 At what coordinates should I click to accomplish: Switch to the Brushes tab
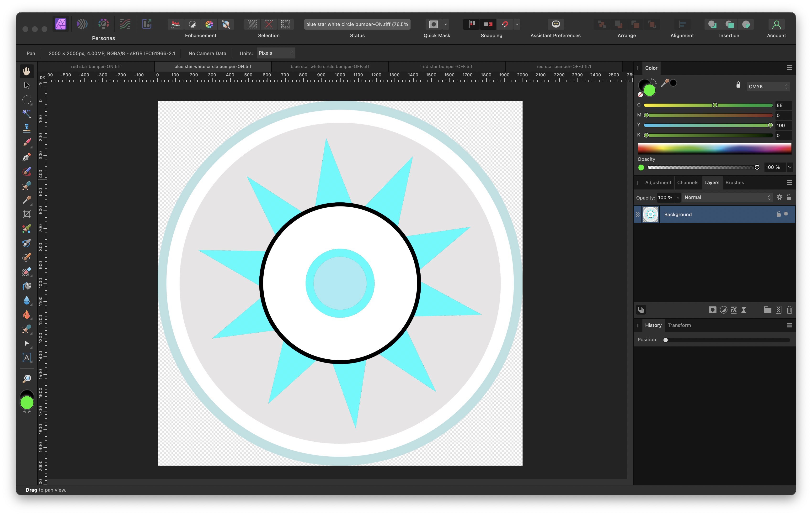pos(734,183)
